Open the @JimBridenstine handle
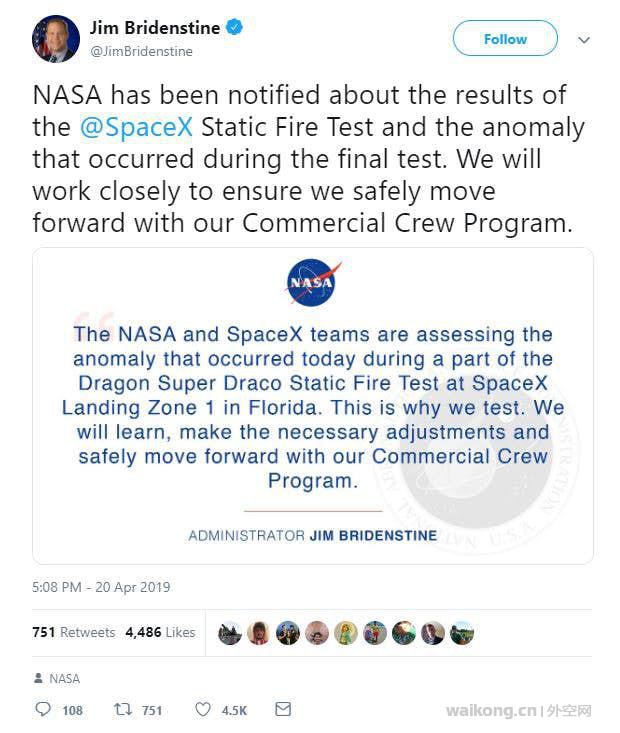This screenshot has height=733, width=620. (x=141, y=51)
